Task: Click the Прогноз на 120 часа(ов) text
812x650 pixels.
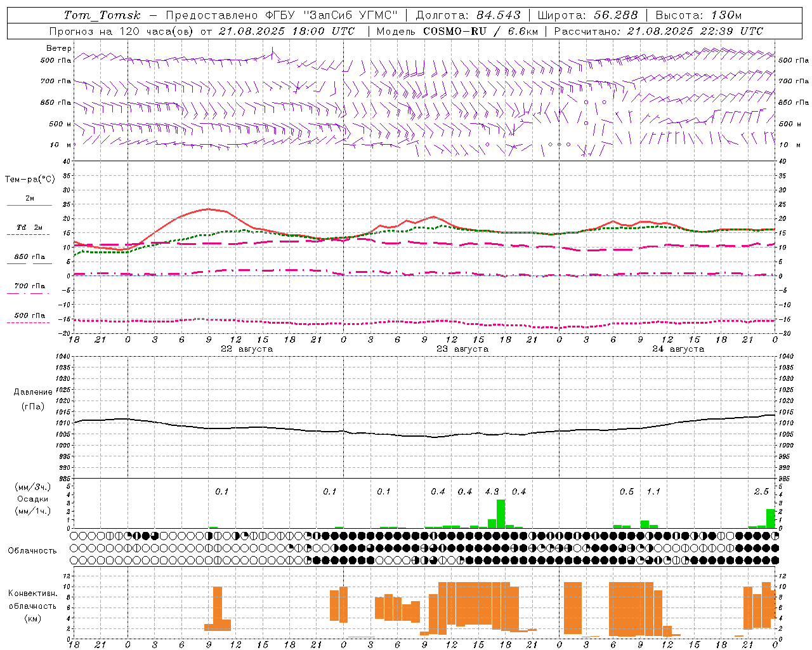Action: (123, 31)
